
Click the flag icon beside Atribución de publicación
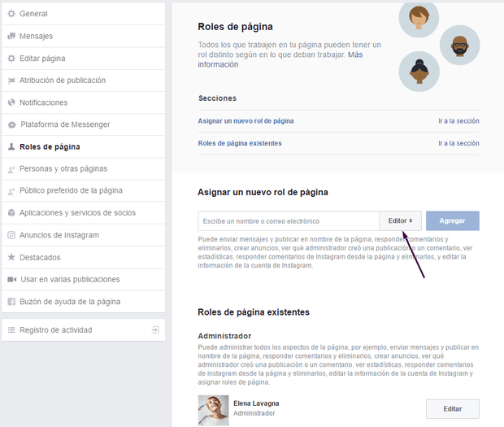coord(11,81)
